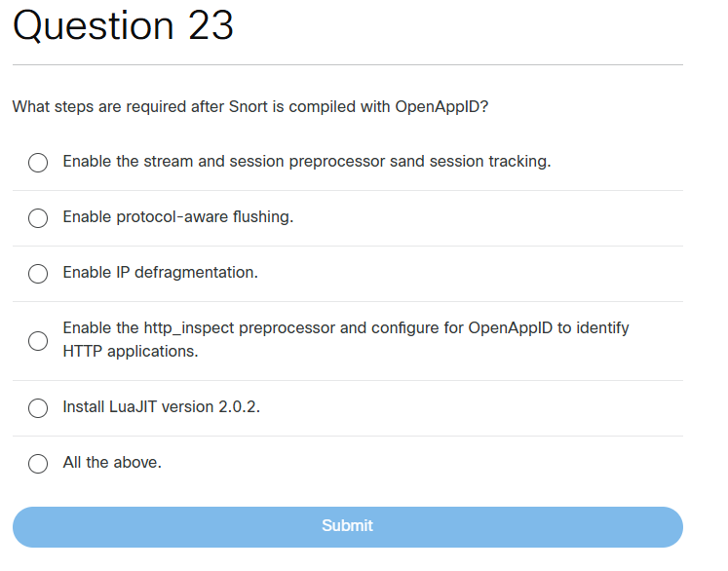The image size is (728, 571).
Task: Click the 'Enable protocol-aware flushing.' answer text
Action: click(177, 217)
